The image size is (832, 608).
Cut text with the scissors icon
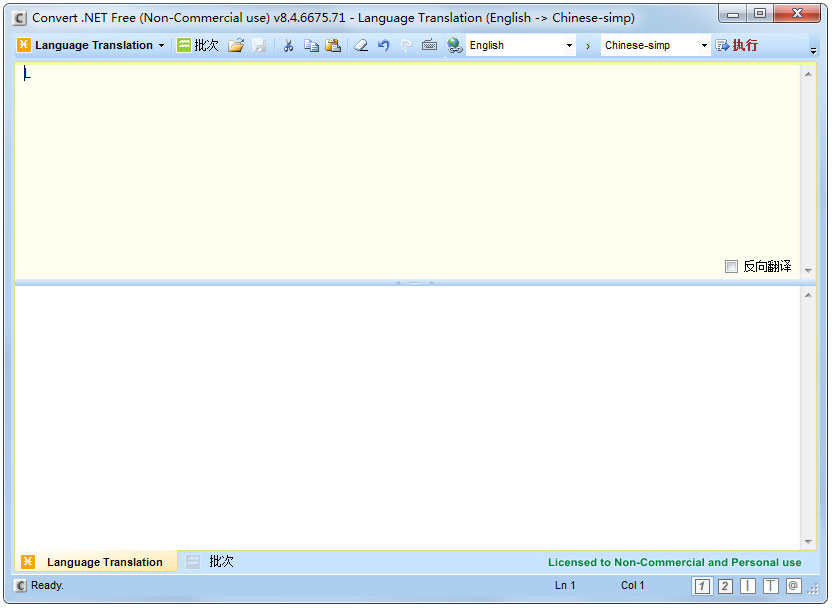[288, 46]
